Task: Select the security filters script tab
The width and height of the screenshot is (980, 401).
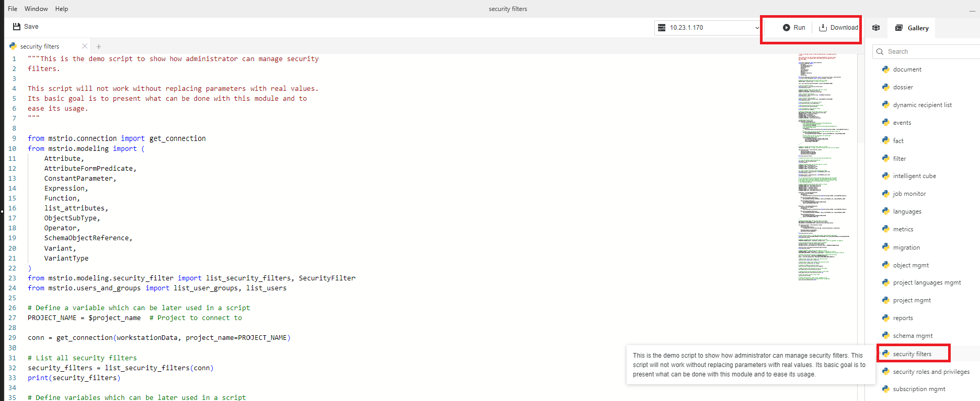Action: 40,46
